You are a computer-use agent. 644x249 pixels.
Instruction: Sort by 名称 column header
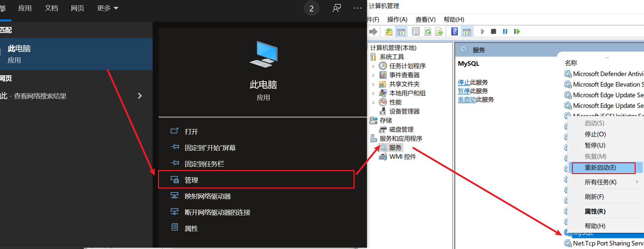pyautogui.click(x=571, y=63)
